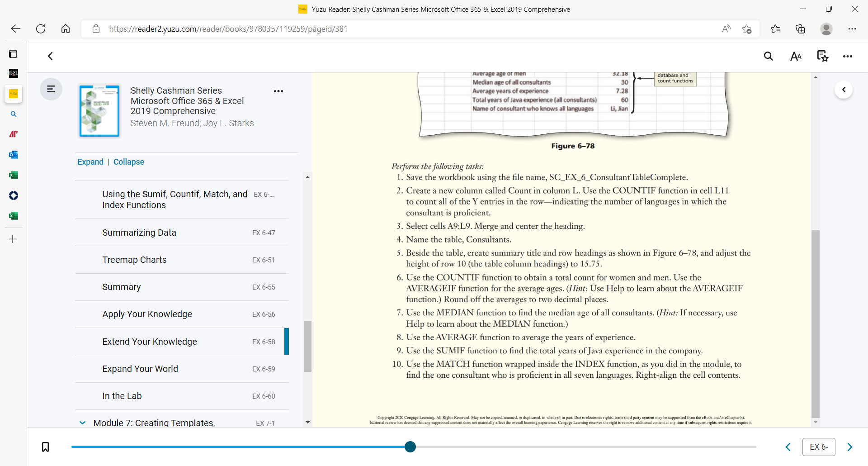Viewport: 868px width, 466px height.
Task: Click the page vertical scrollbar thumb
Action: [x=816, y=324]
